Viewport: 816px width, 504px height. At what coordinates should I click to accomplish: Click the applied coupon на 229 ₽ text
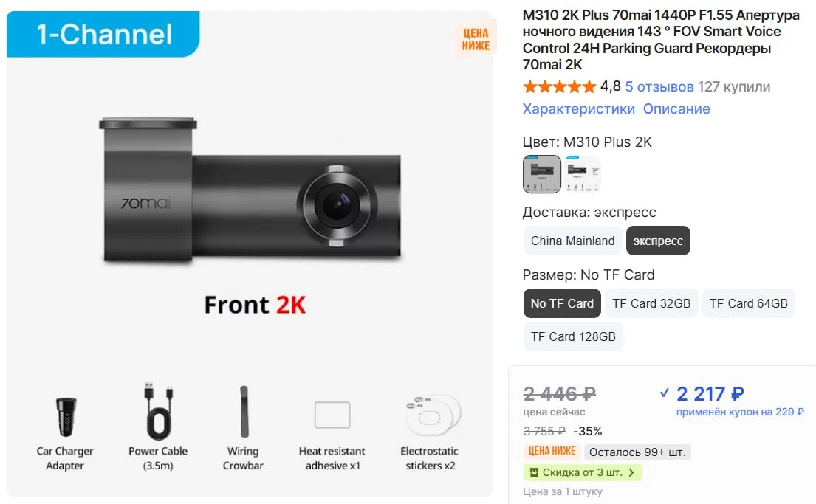(740, 412)
